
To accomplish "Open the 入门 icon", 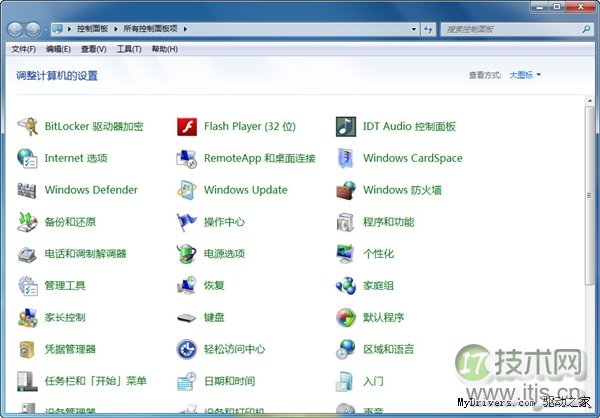I will click(346, 381).
